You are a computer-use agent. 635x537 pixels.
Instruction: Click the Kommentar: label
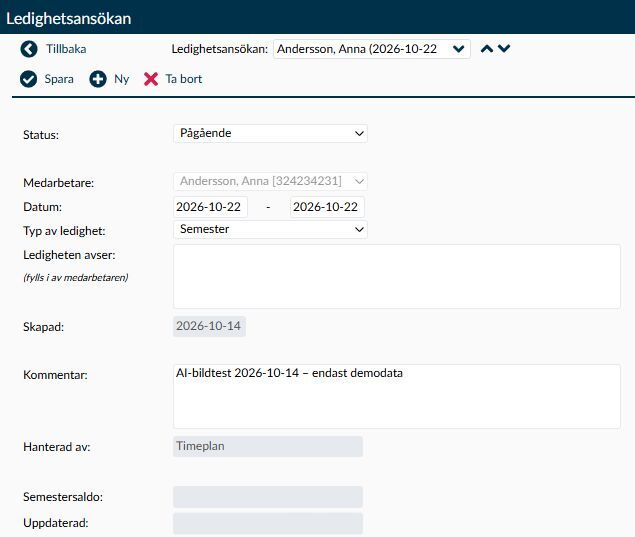55,375
